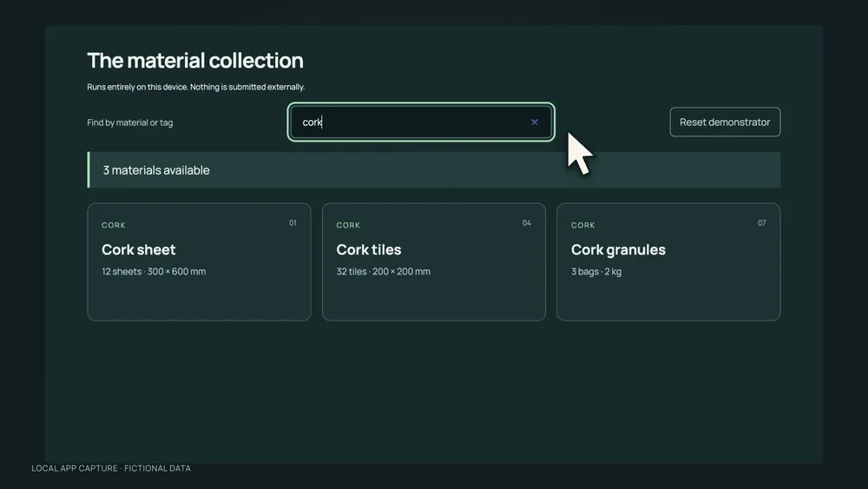Screen dimensions: 868x489
Task: Click the number 04 on Cork tiles card
Action: pos(527,222)
